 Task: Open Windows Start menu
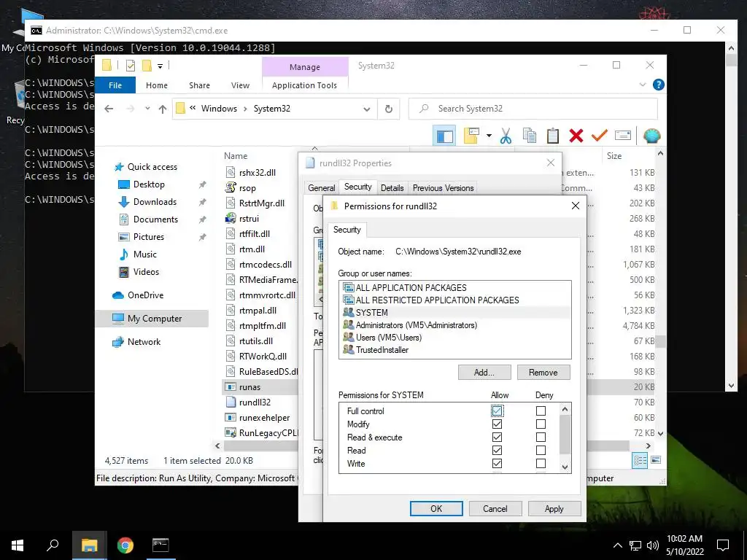tap(18, 545)
